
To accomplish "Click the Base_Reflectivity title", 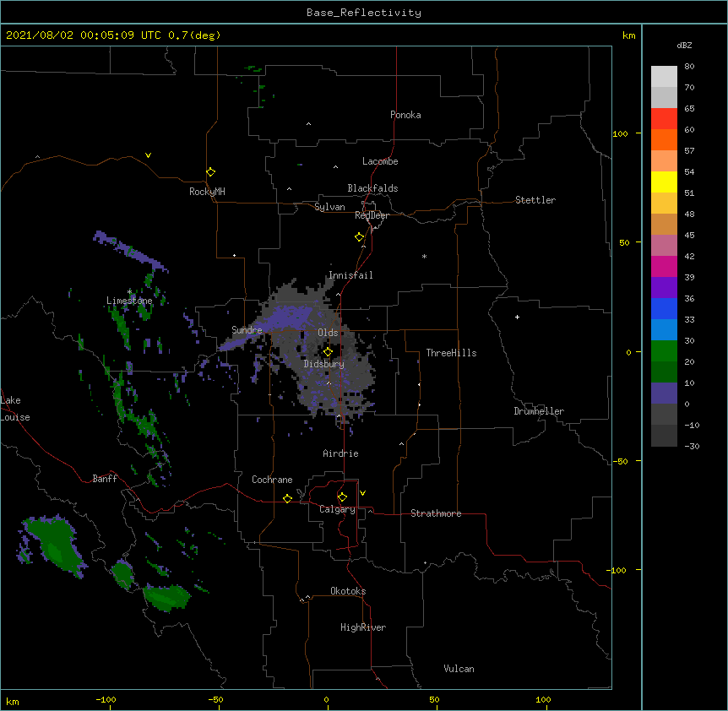I will click(364, 13).
